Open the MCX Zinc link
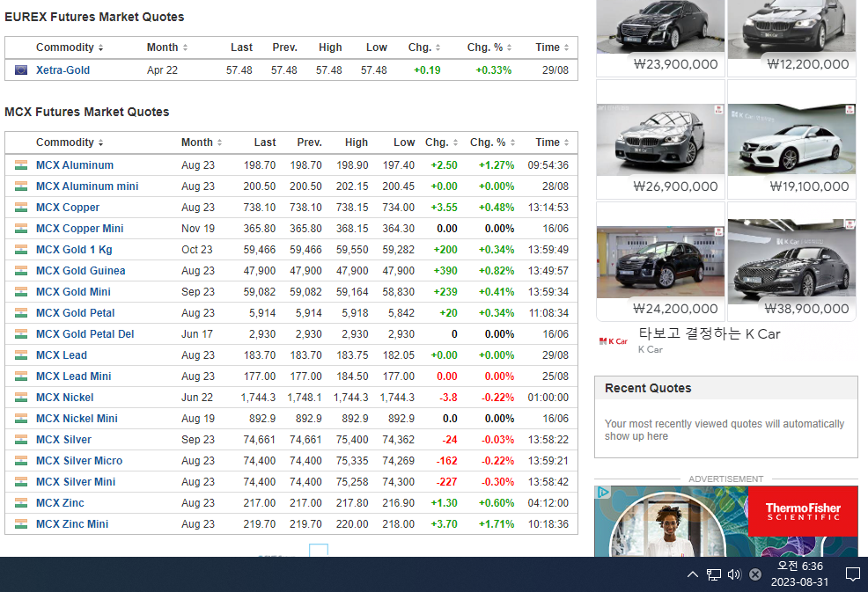Screen dimensions: 868x592 click(x=61, y=503)
